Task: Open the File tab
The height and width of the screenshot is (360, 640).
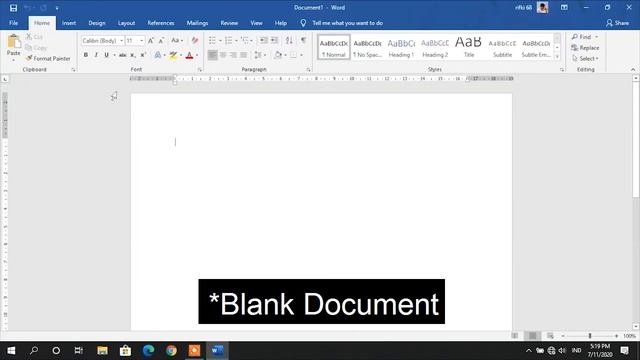Action: tap(13, 23)
